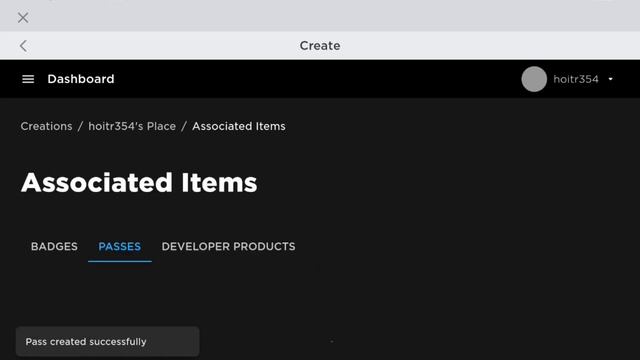Click the slash separator before Associated Items breadcrumb
640x360 pixels.
pyautogui.click(x=184, y=126)
